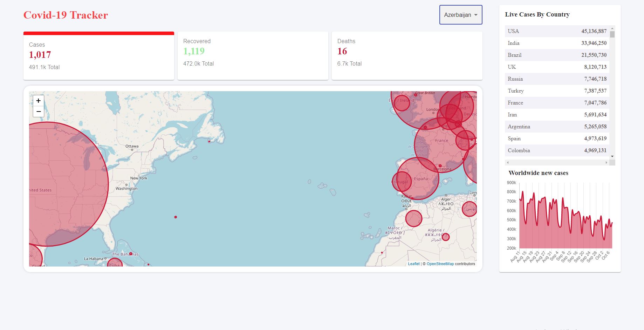Click the Cuba case circle

[x=115, y=263]
